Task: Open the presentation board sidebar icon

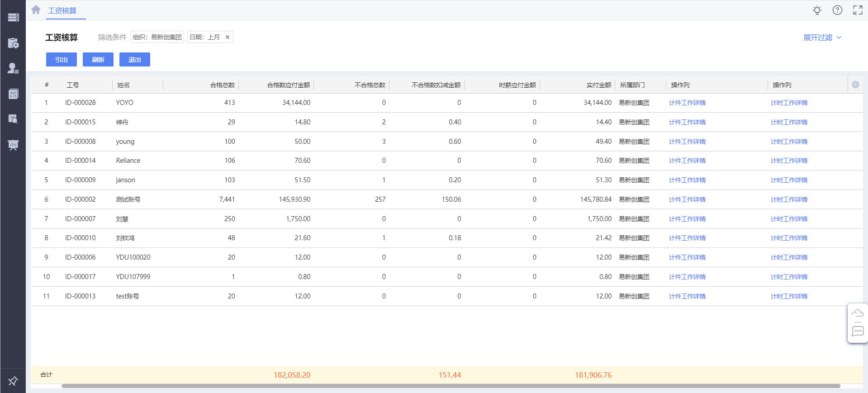Action: pyautogui.click(x=13, y=145)
